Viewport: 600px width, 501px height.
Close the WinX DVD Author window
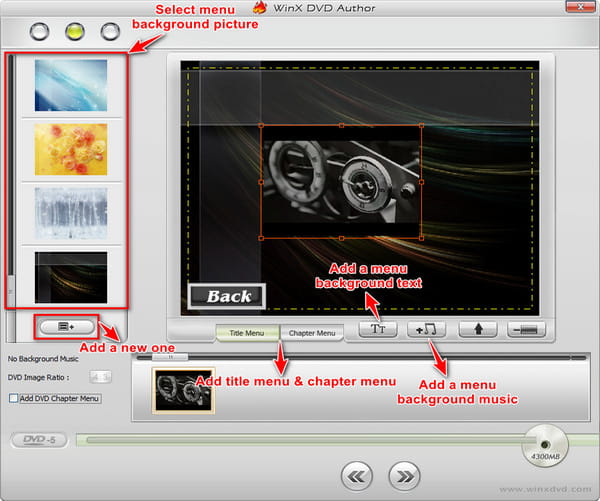click(580, 7)
